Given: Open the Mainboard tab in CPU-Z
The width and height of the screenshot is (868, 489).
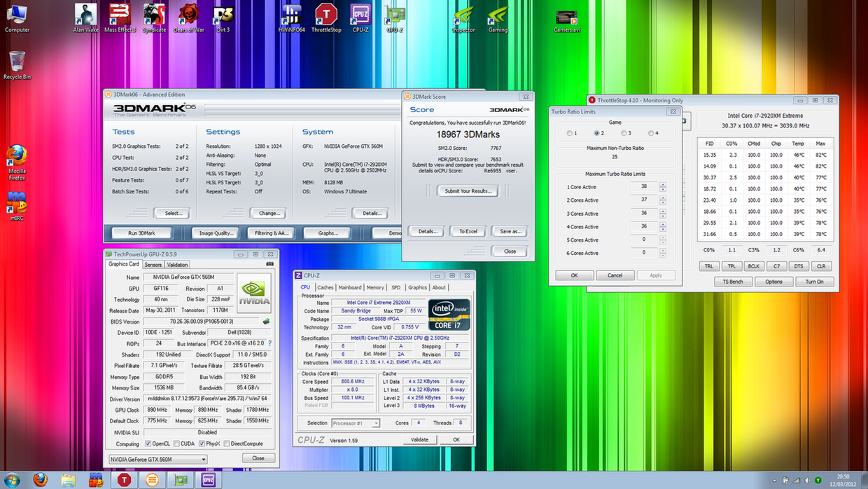Looking at the screenshot, I should click(x=349, y=287).
